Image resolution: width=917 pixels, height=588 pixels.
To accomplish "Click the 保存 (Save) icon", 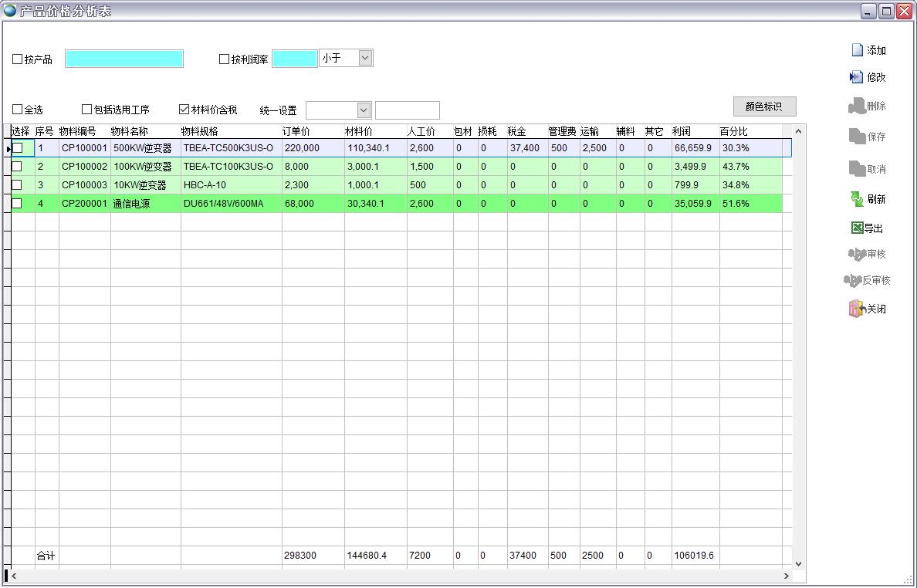I will tap(857, 137).
